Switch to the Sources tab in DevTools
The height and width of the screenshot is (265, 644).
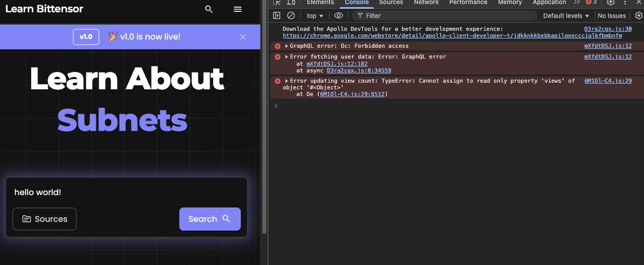(391, 3)
